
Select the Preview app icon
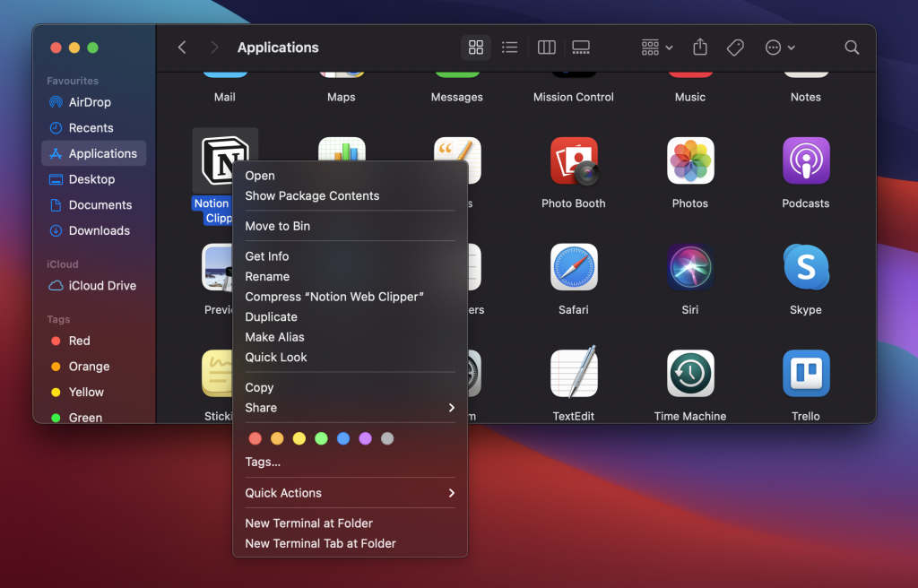click(x=217, y=267)
